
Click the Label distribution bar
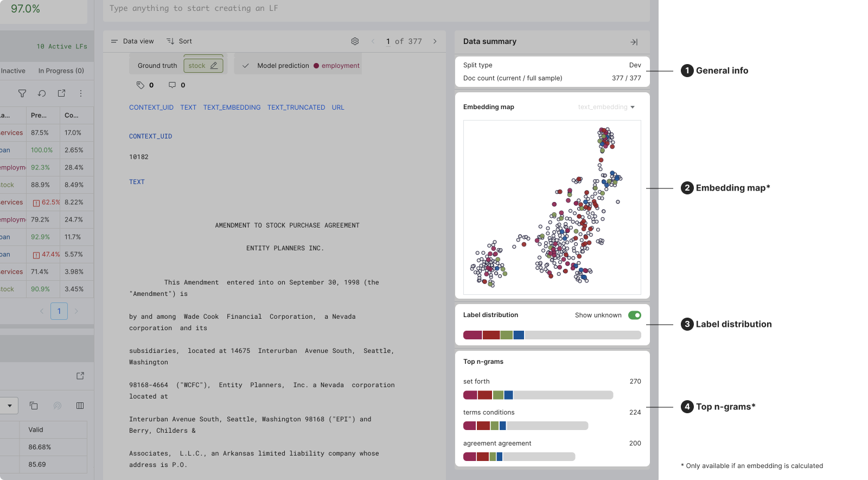pos(552,335)
